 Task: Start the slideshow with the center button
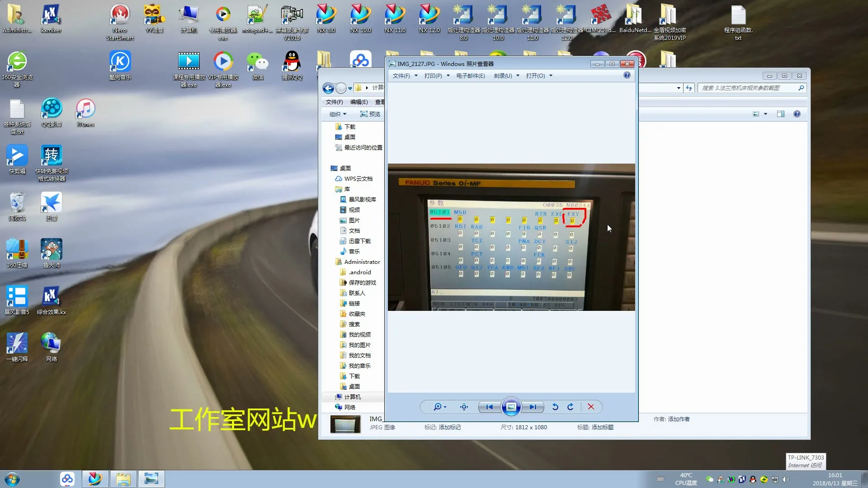pos(511,407)
